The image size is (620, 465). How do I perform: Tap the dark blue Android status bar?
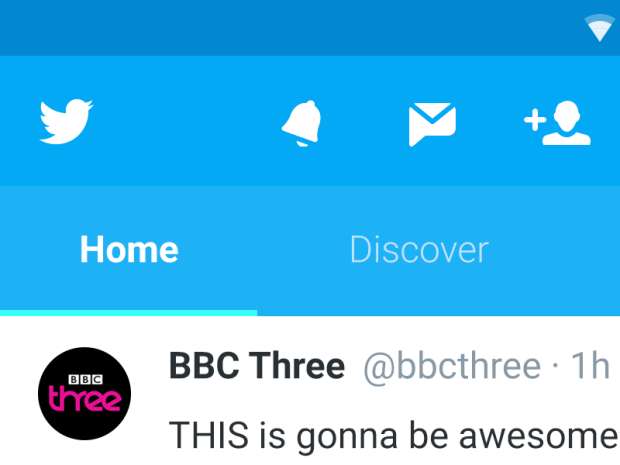coord(293,28)
